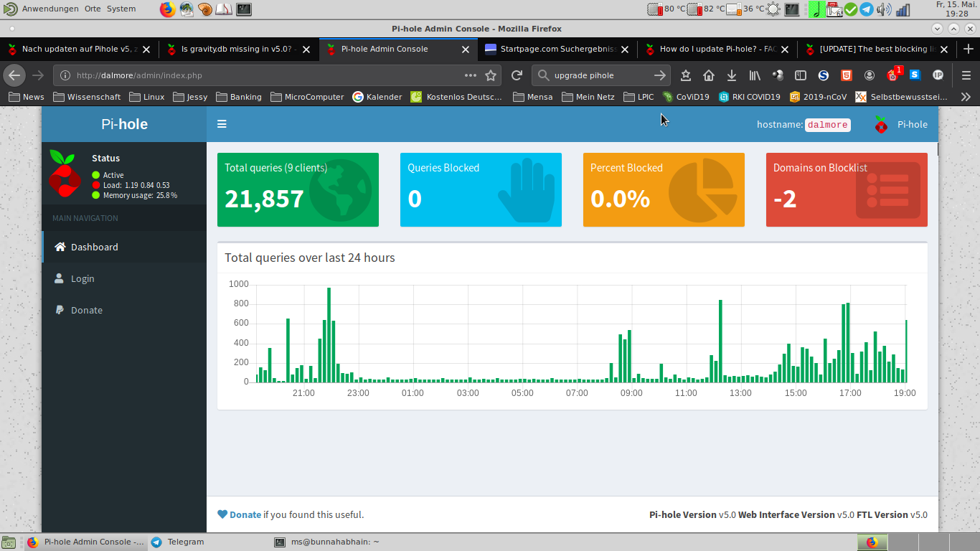Open the Firefox home page icon
This screenshot has height=551, width=980.
click(x=709, y=75)
